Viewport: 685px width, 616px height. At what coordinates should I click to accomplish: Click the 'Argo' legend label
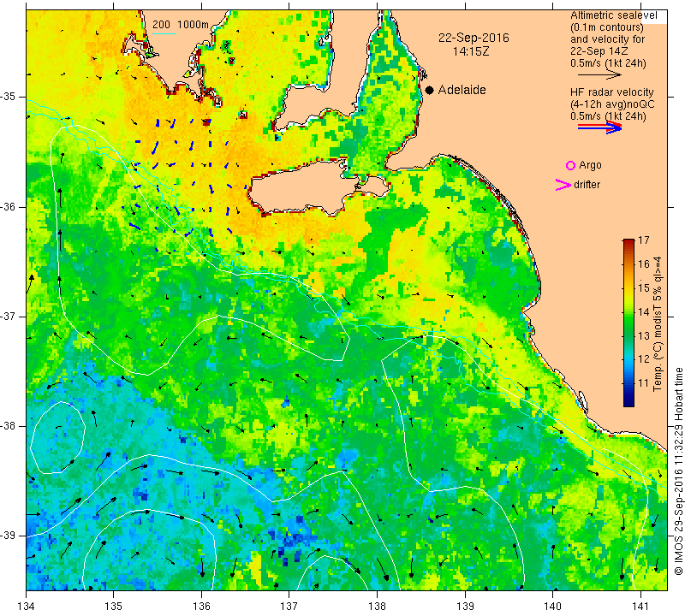coord(590,165)
